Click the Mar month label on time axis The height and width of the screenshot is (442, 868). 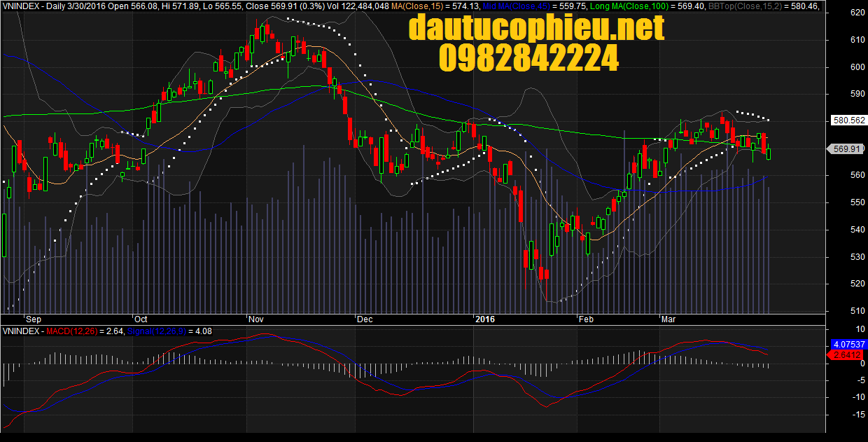[x=669, y=319]
